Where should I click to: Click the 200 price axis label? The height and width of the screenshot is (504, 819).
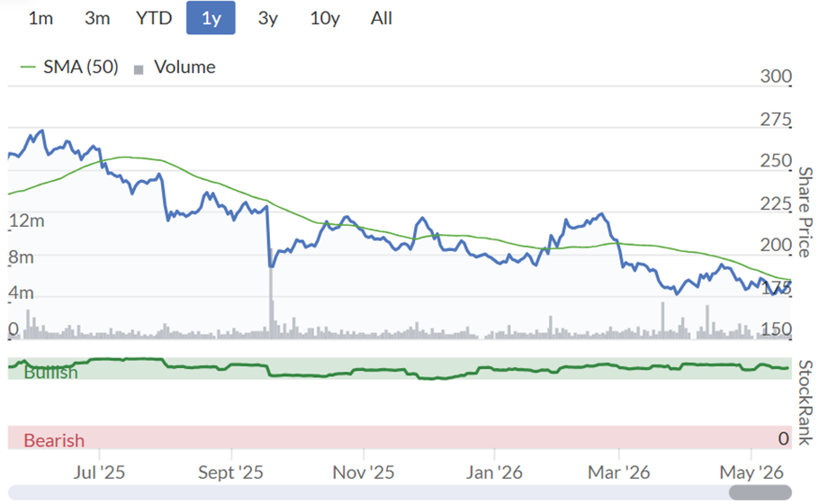tap(776, 245)
